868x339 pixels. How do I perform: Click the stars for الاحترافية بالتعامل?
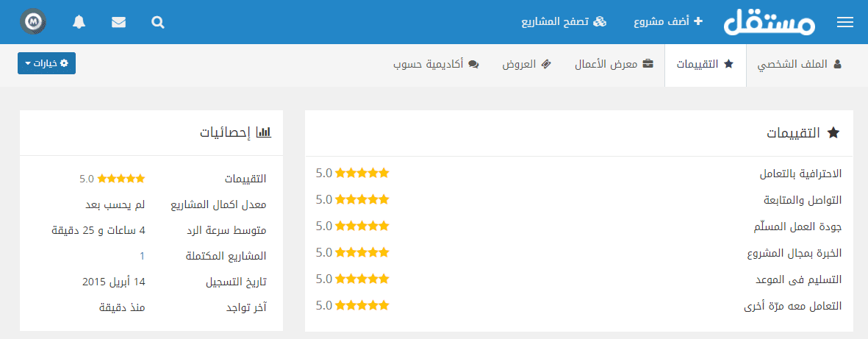[x=362, y=174]
